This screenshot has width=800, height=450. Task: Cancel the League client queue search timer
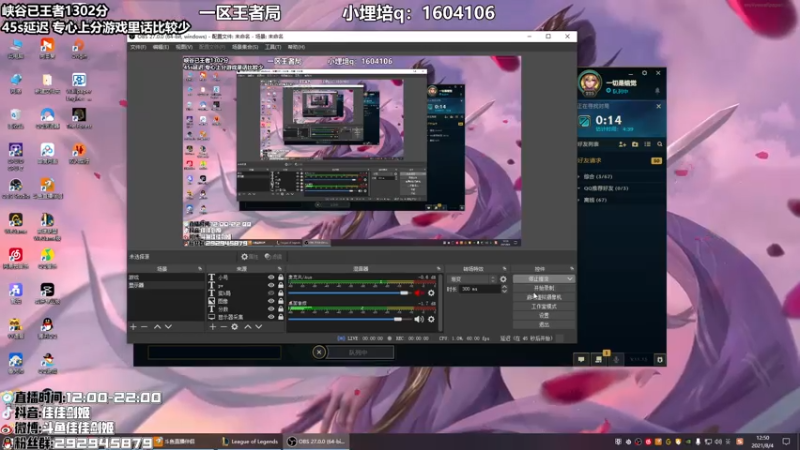[x=659, y=106]
